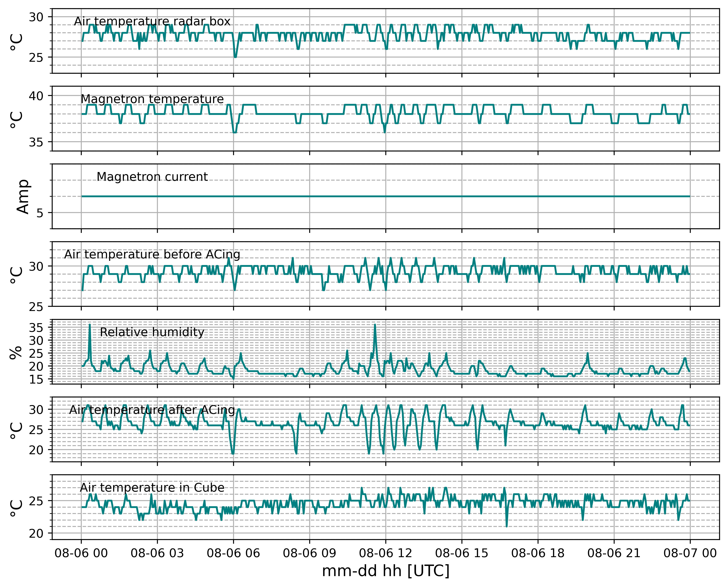The width and height of the screenshot is (728, 588).
Task: Click the 'Air temperature radar box' plot title
Action: 152,21
